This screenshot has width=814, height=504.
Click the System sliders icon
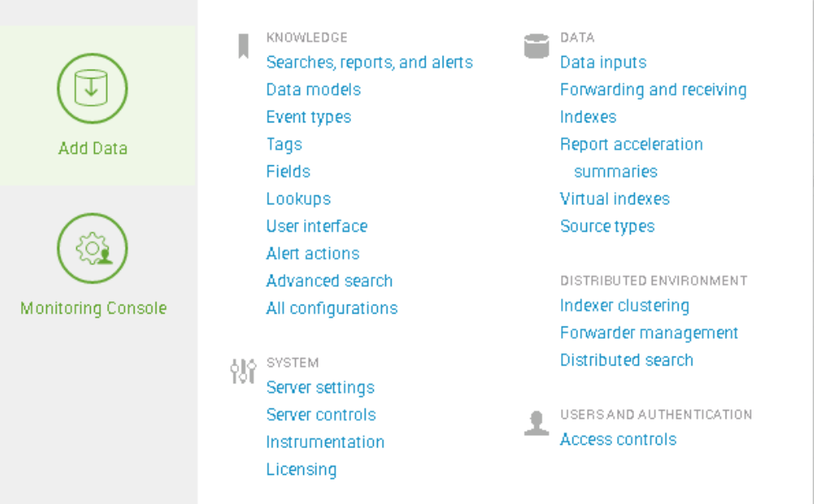click(x=242, y=371)
